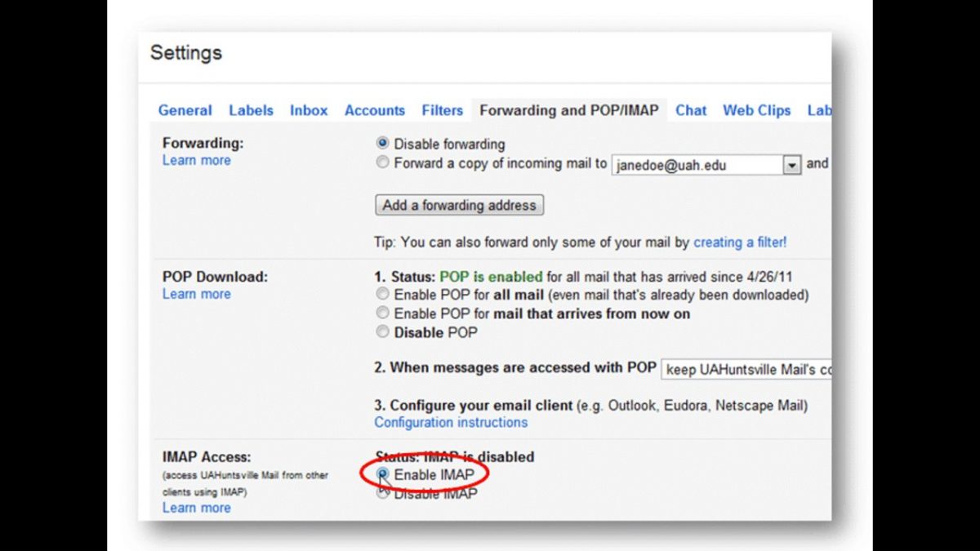Image resolution: width=980 pixels, height=551 pixels.
Task: Enable POP for mail arriving from now on
Action: click(x=382, y=313)
